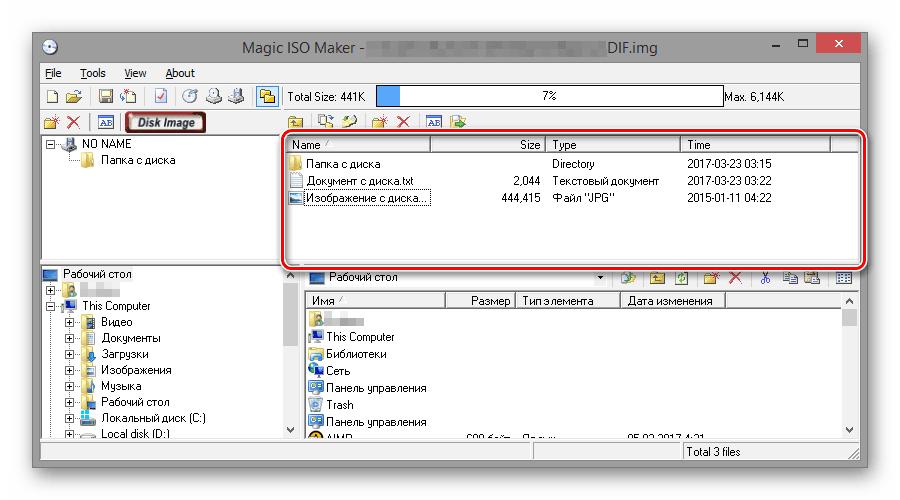Expand the Изображения tree node

[x=69, y=370]
